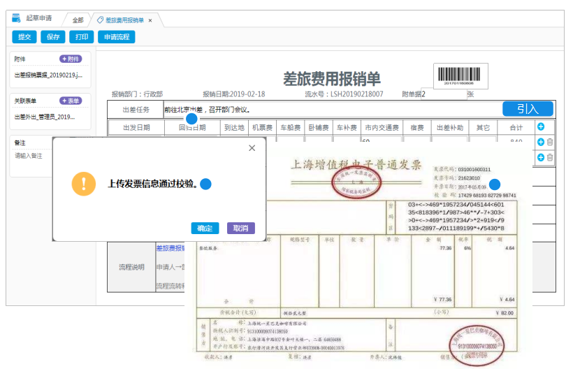Open attachment 出差报销票据_20190219
The width and height of the screenshot is (573, 392).
(48, 75)
